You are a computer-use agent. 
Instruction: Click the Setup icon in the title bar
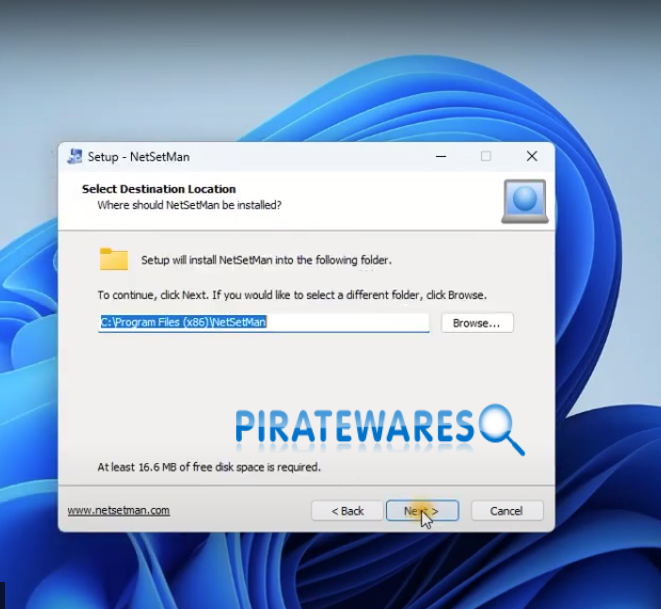[x=75, y=156]
